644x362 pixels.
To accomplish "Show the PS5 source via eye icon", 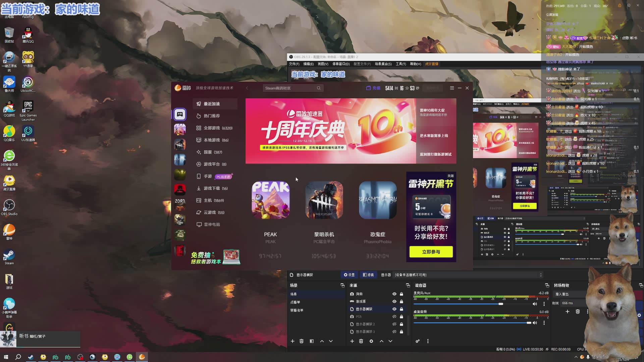I will coord(394,317).
